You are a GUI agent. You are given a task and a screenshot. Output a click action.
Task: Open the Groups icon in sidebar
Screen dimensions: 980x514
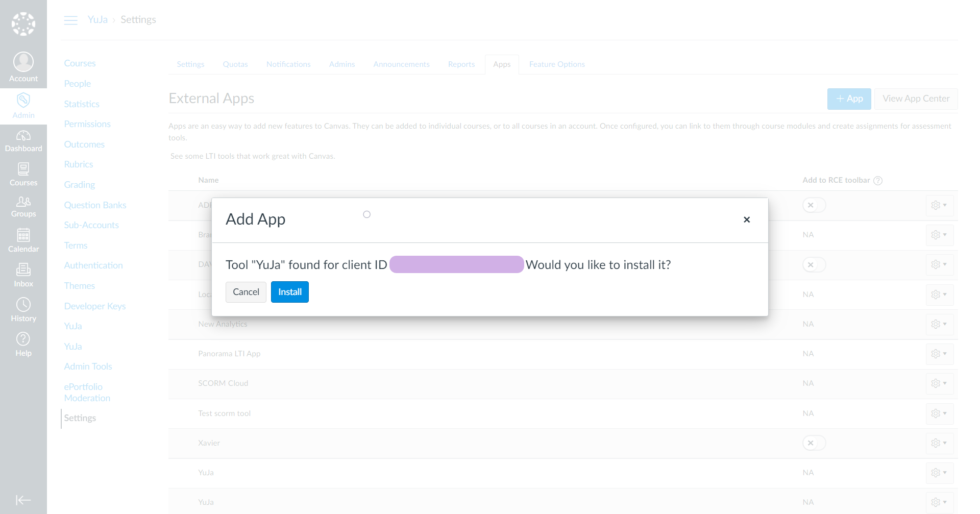(x=23, y=202)
